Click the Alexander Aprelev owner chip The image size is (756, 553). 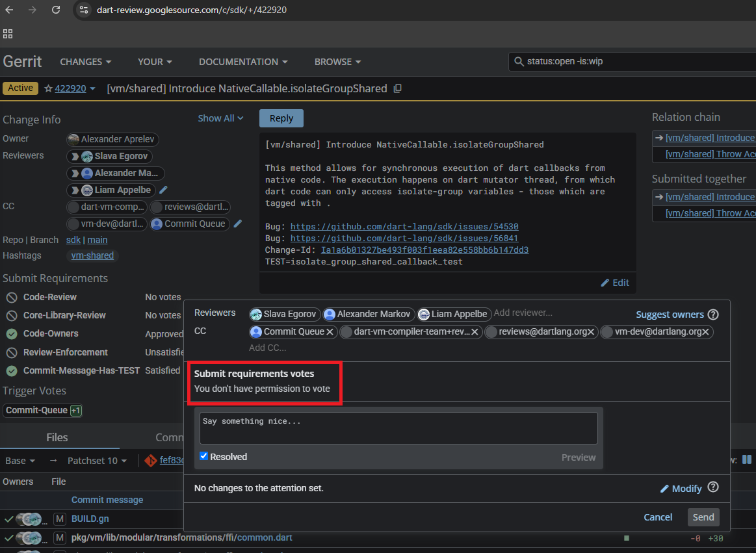click(112, 139)
